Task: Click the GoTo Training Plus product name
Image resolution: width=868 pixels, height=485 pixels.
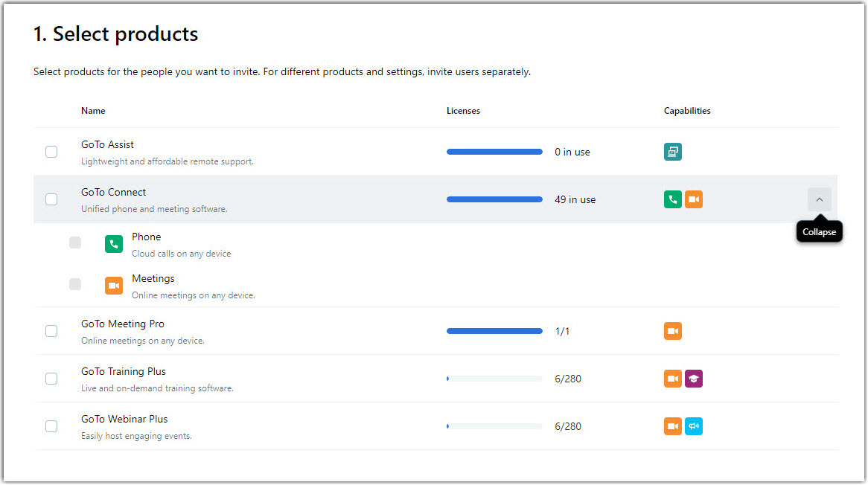Action: coord(123,371)
